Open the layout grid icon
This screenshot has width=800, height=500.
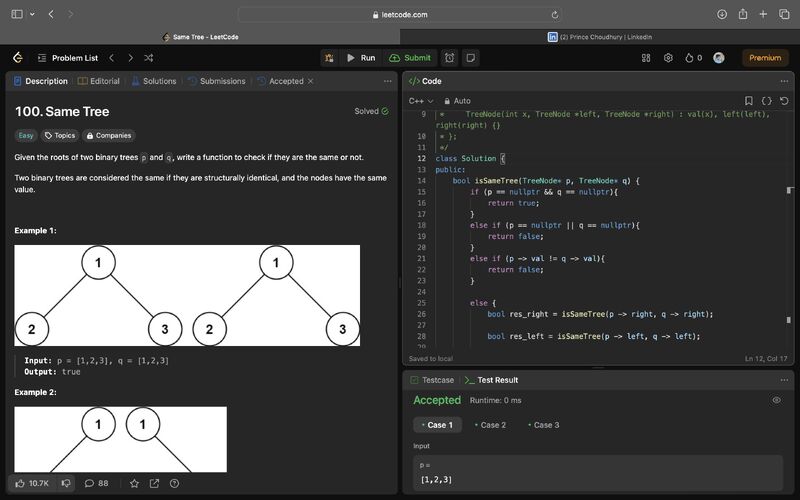pos(645,58)
